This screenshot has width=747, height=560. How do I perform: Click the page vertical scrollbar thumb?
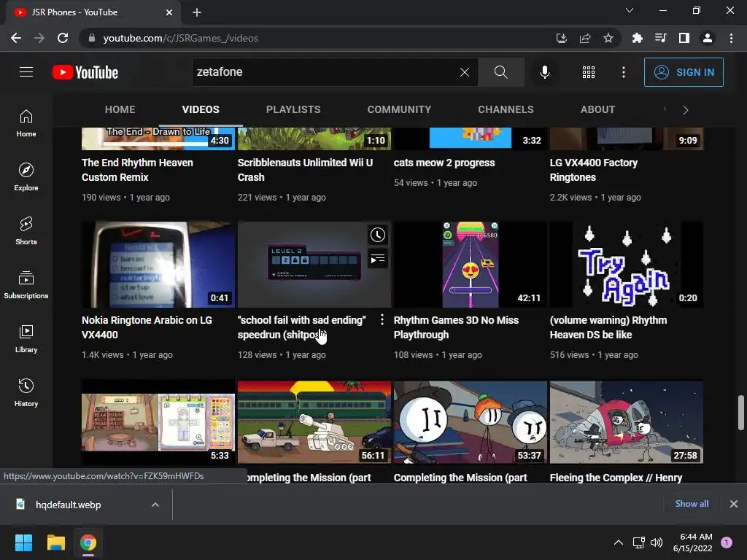click(x=741, y=412)
